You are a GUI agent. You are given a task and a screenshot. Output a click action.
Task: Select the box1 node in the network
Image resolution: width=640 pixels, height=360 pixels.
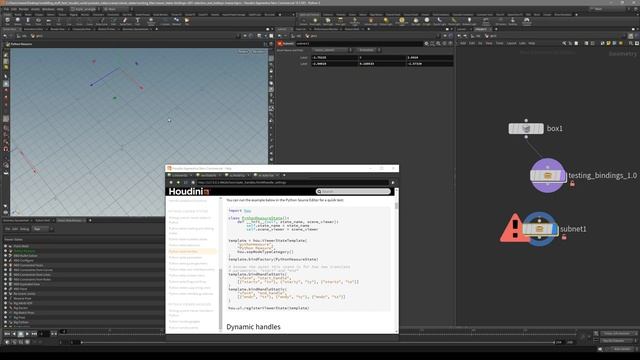pos(526,129)
